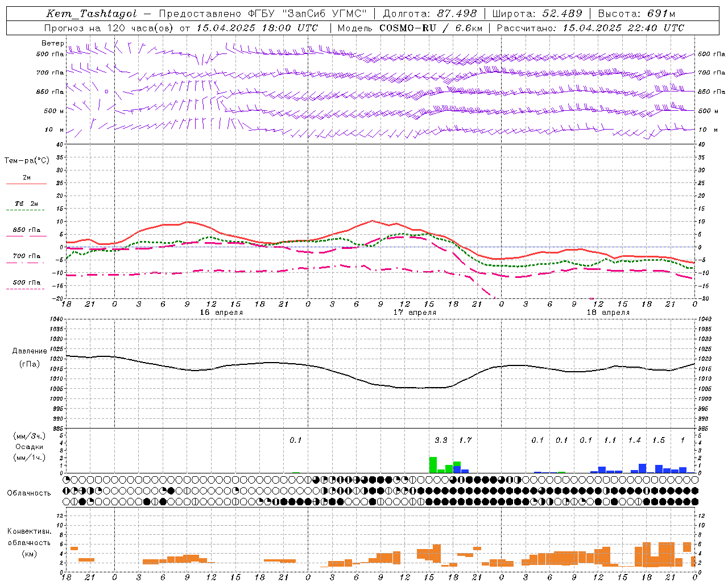Click the Широта: 52.489 value

(x=537, y=14)
